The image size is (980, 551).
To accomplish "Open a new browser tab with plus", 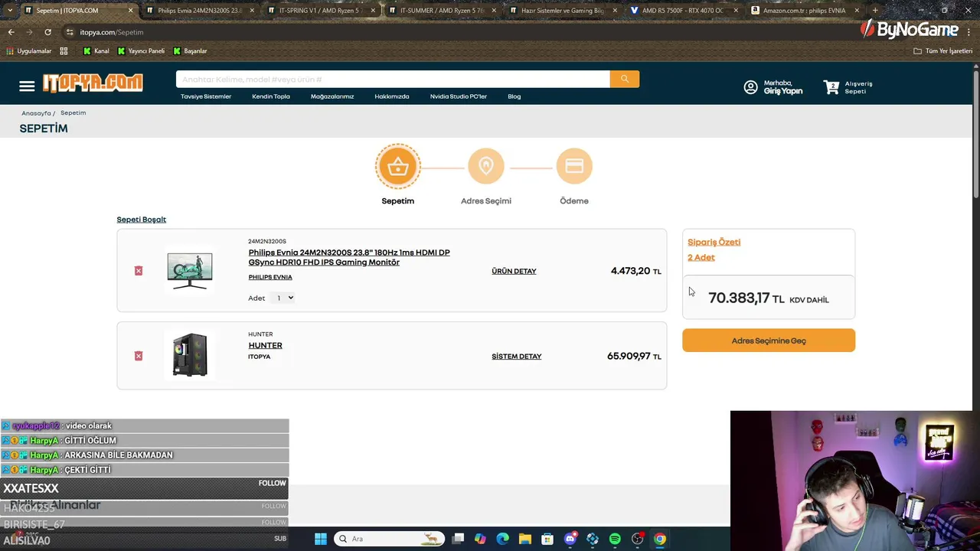I will 875,11.
